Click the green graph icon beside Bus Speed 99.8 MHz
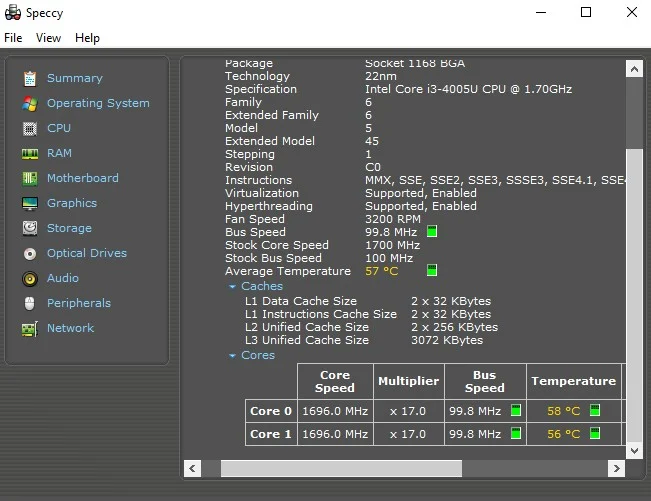Screen dimensions: 651x501 tap(432, 231)
